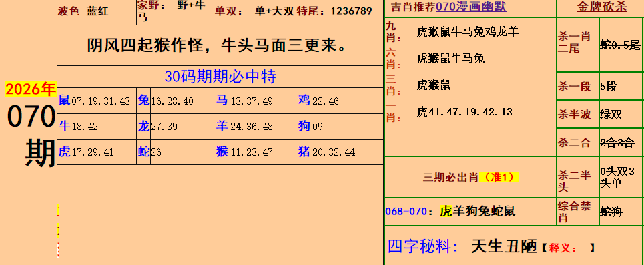Select the struck-through 2合3合 value
The image size is (644, 265).
click(617, 142)
